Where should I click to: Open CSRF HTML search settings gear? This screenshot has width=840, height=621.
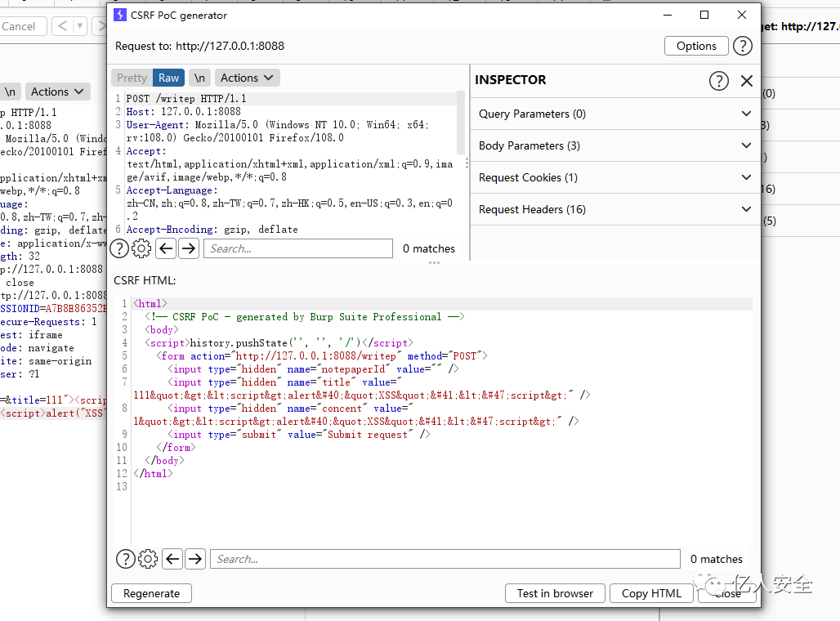[x=148, y=559]
